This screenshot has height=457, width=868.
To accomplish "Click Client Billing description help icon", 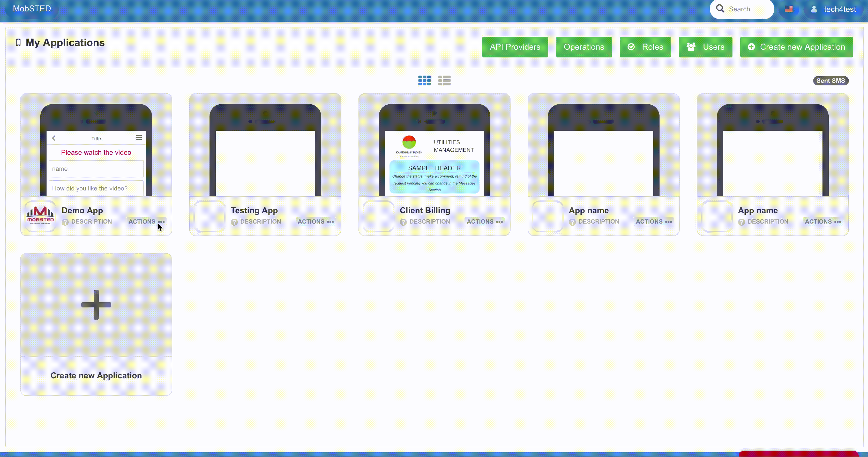I will [403, 222].
